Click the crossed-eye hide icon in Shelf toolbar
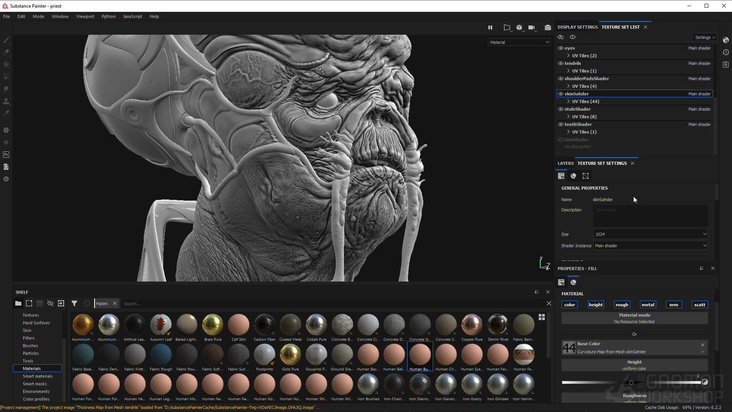732x412 pixels. pos(50,303)
